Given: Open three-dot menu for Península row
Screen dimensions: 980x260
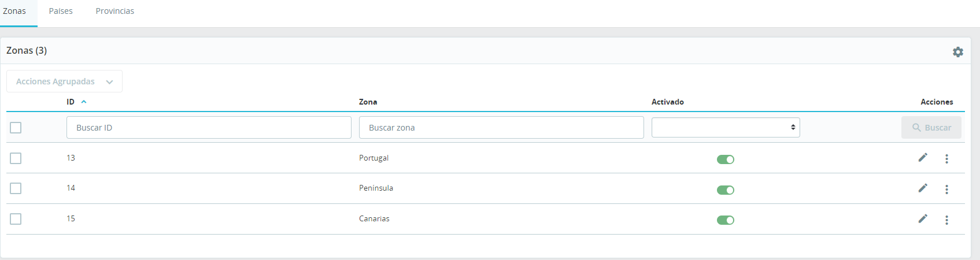Looking at the screenshot, I should click(x=946, y=190).
